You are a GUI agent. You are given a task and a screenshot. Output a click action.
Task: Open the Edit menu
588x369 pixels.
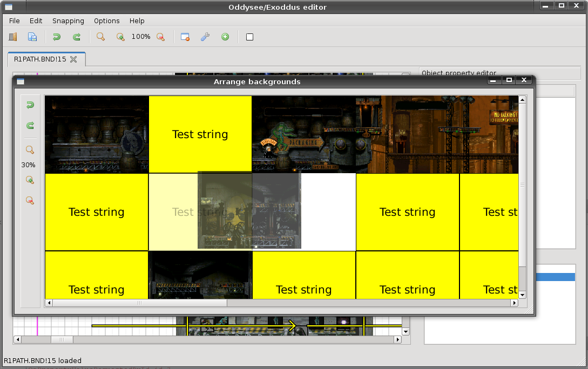(x=36, y=20)
